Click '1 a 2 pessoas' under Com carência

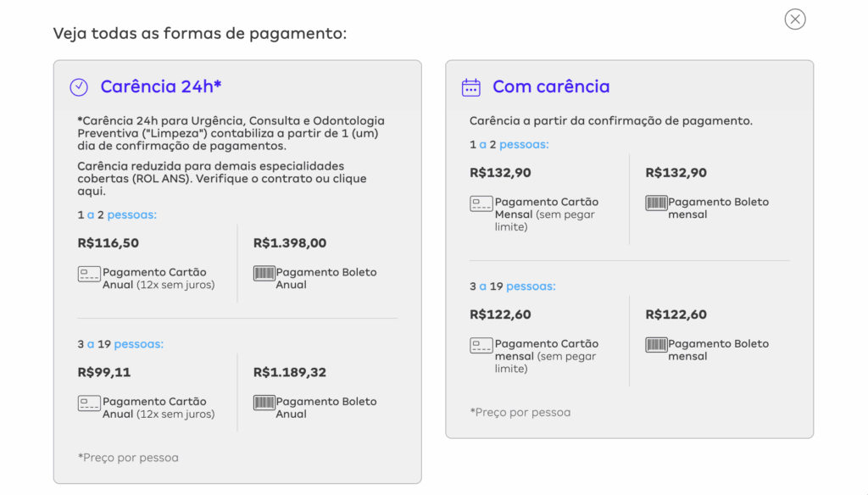coord(509,144)
